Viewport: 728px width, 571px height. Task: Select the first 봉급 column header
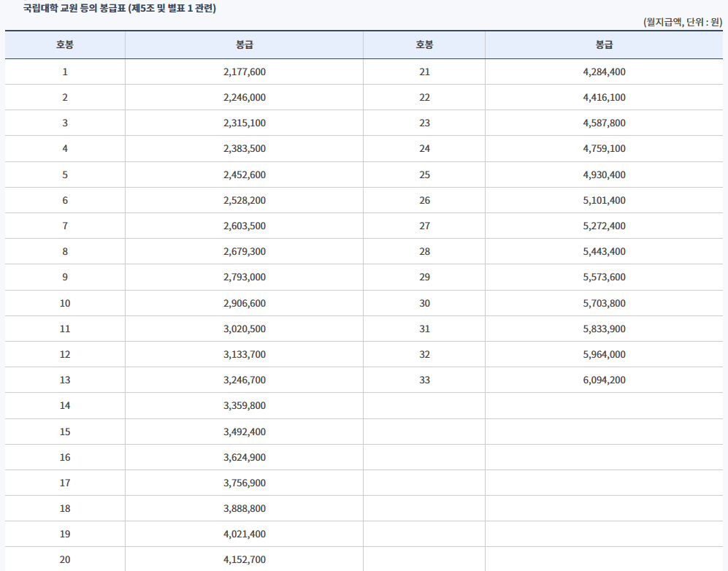click(x=244, y=45)
